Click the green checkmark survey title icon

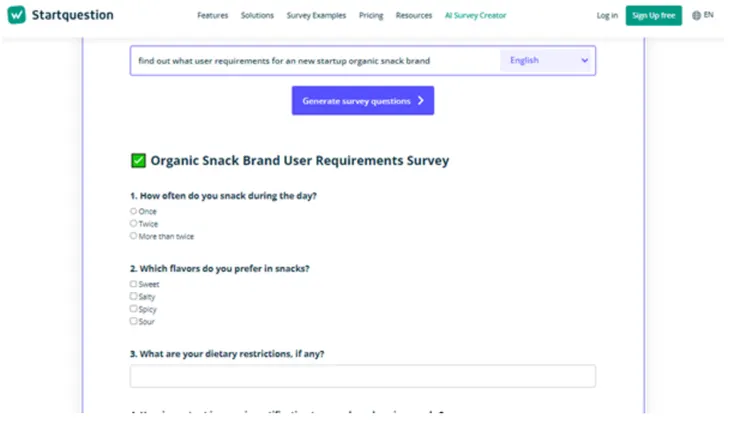click(138, 160)
